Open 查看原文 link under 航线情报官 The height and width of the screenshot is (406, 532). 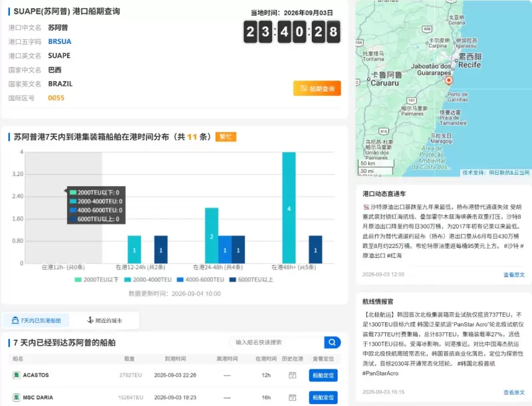(x=514, y=392)
